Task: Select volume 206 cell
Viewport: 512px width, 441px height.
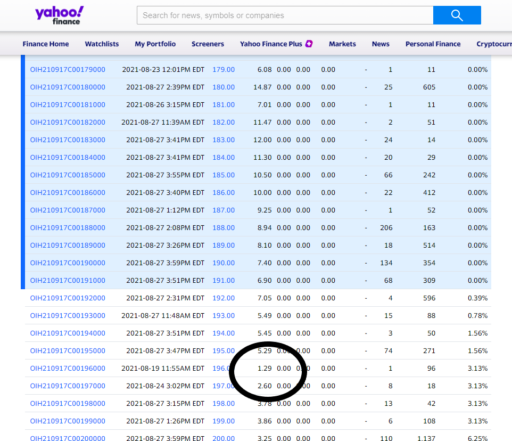Action: click(386, 228)
